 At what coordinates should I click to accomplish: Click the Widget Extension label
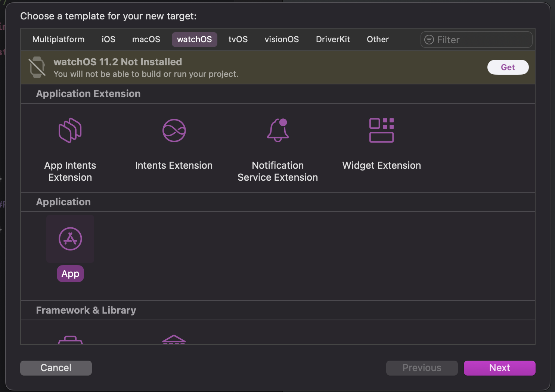pos(382,165)
